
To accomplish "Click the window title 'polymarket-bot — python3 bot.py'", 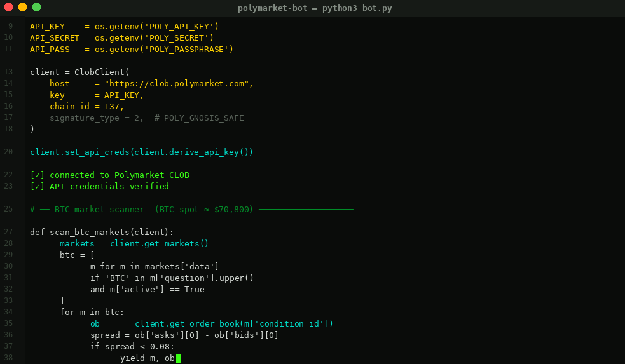I will [x=315, y=8].
